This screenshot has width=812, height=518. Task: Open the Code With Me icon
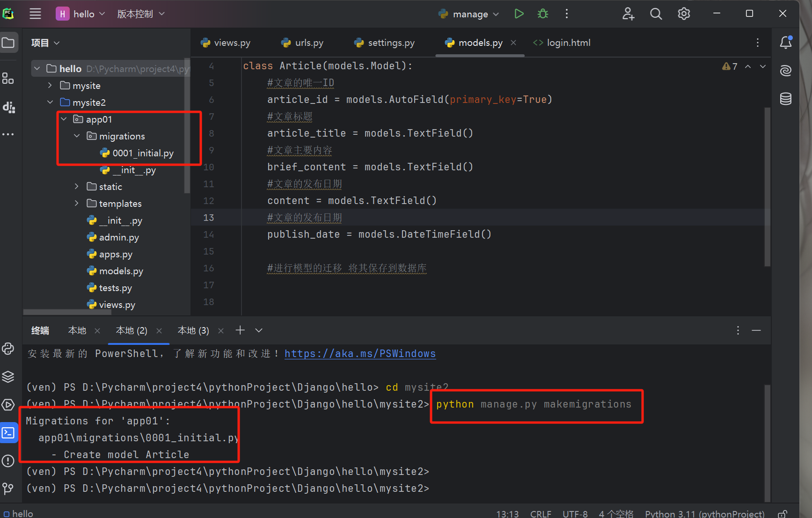click(x=628, y=14)
